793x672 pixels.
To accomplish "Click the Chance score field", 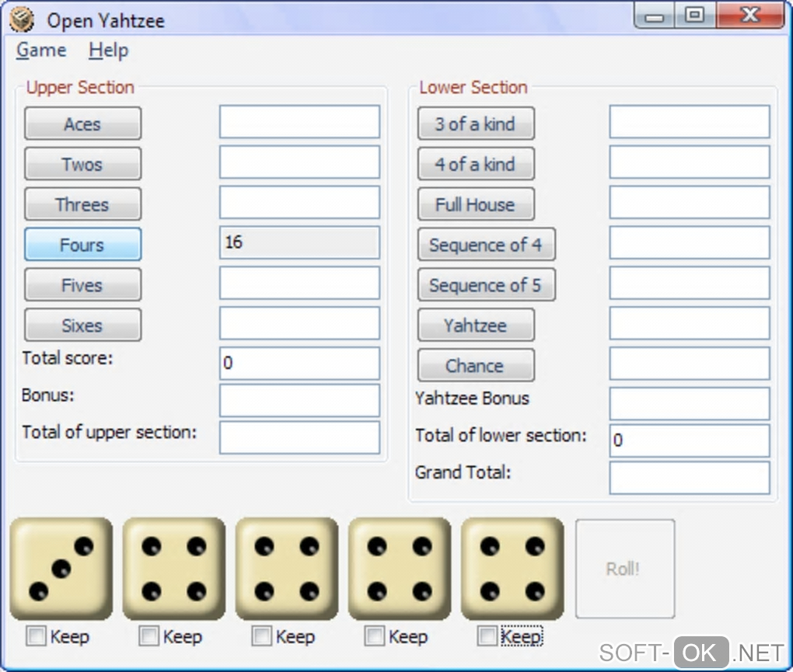I will click(x=690, y=364).
